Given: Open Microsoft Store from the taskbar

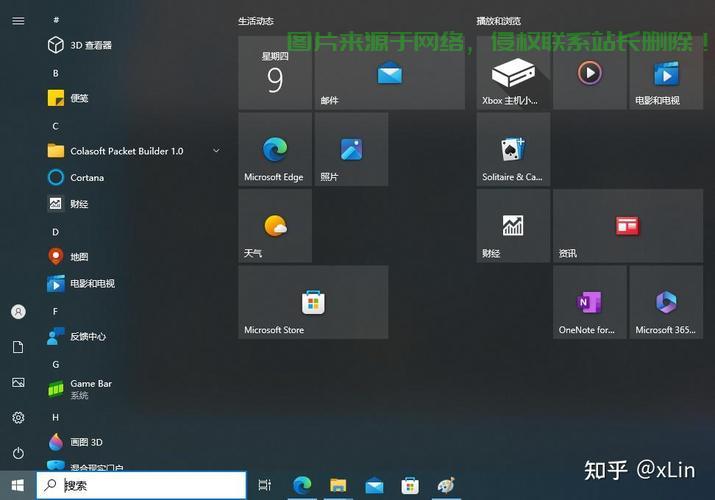Looking at the screenshot, I should click(x=410, y=485).
